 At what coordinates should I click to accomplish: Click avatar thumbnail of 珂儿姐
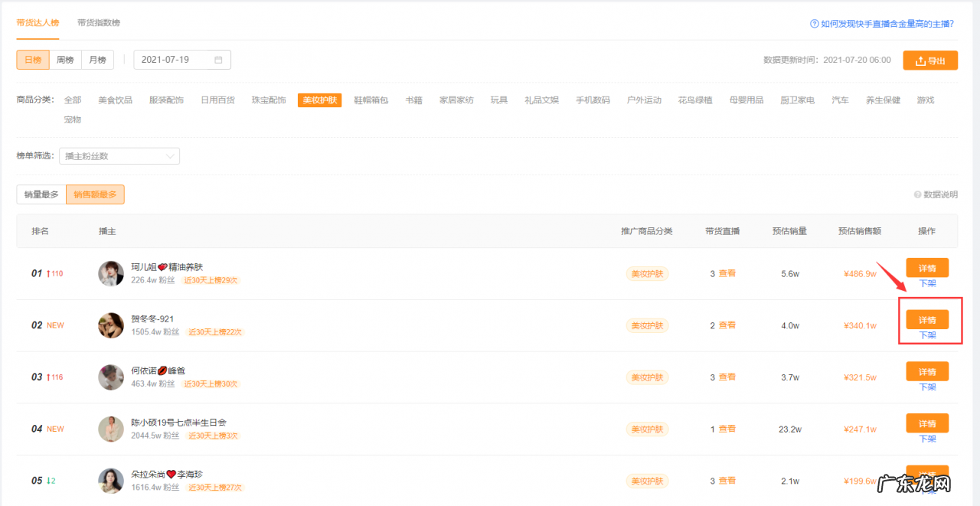pos(110,273)
